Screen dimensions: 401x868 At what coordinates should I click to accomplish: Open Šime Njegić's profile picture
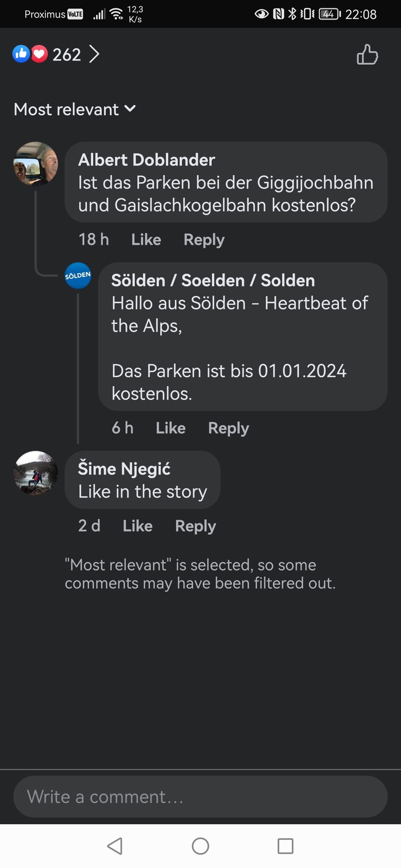tap(36, 473)
